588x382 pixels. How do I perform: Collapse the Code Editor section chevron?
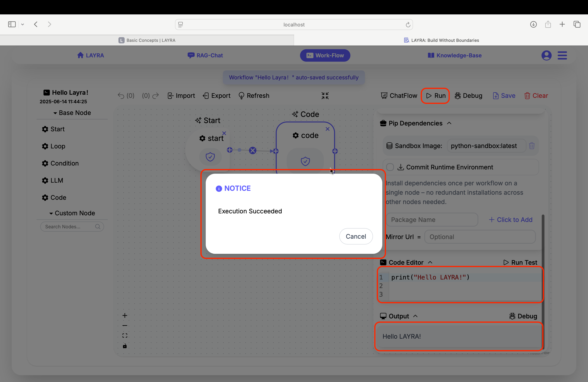tap(430, 262)
